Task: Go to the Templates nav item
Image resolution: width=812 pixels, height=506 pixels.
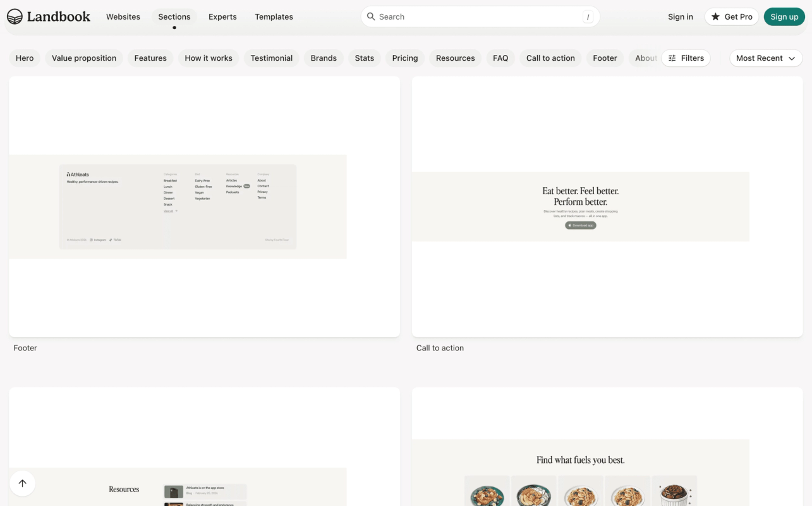Action: (x=274, y=16)
